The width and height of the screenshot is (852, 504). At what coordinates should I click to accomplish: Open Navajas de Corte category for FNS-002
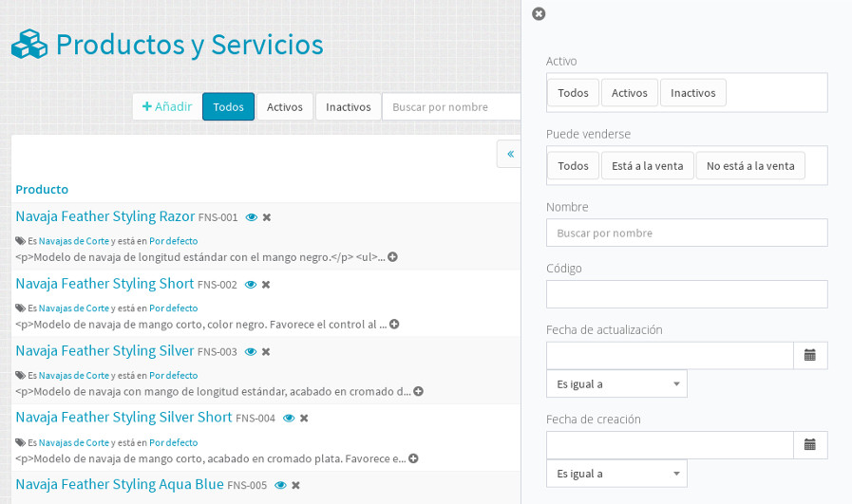(x=74, y=308)
